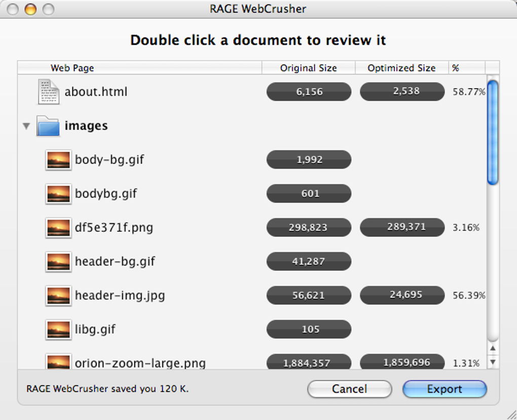Select the header-bg.gif thumbnail icon
Image resolution: width=517 pixels, height=420 pixels.
point(58,262)
